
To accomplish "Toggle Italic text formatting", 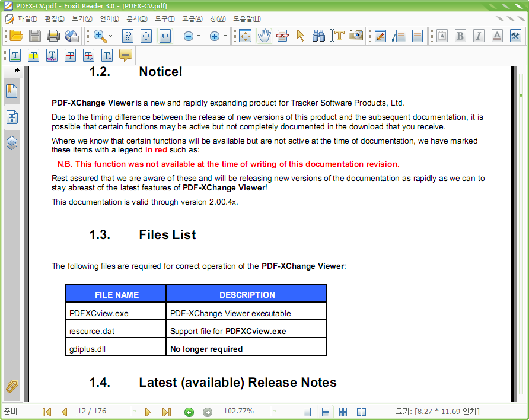I will pyautogui.click(x=479, y=36).
